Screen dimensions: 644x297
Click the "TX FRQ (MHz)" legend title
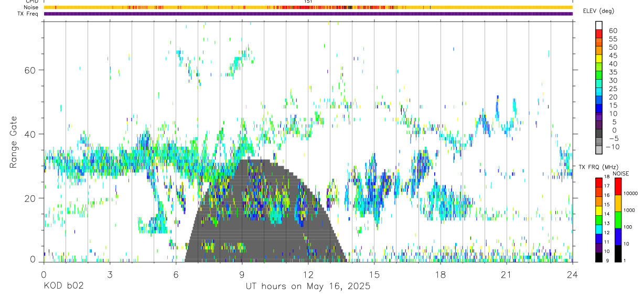tap(597, 167)
